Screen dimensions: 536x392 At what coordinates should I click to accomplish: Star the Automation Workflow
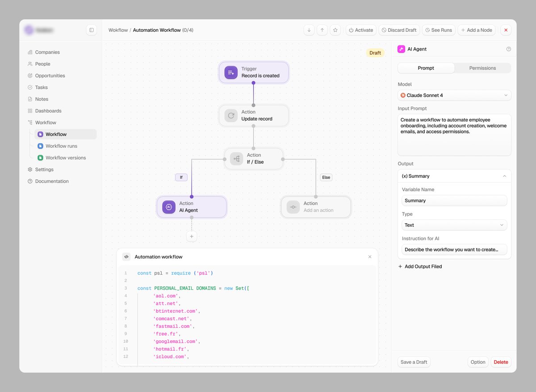pyautogui.click(x=335, y=30)
